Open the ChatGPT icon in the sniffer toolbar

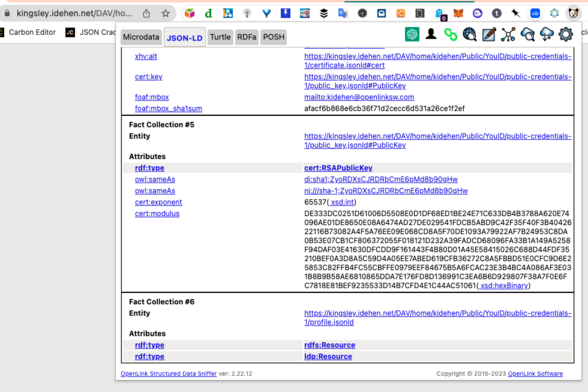click(x=412, y=35)
